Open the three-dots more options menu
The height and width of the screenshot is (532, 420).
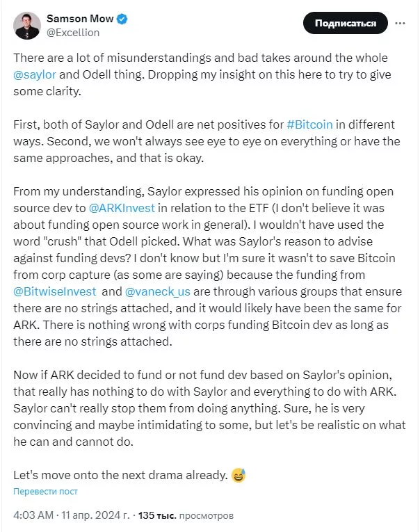click(x=401, y=23)
